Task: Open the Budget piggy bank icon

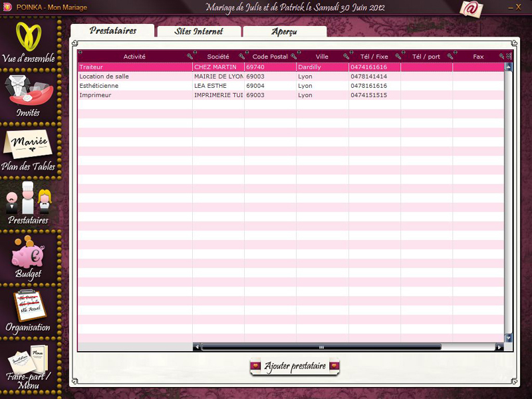Action: 28,251
